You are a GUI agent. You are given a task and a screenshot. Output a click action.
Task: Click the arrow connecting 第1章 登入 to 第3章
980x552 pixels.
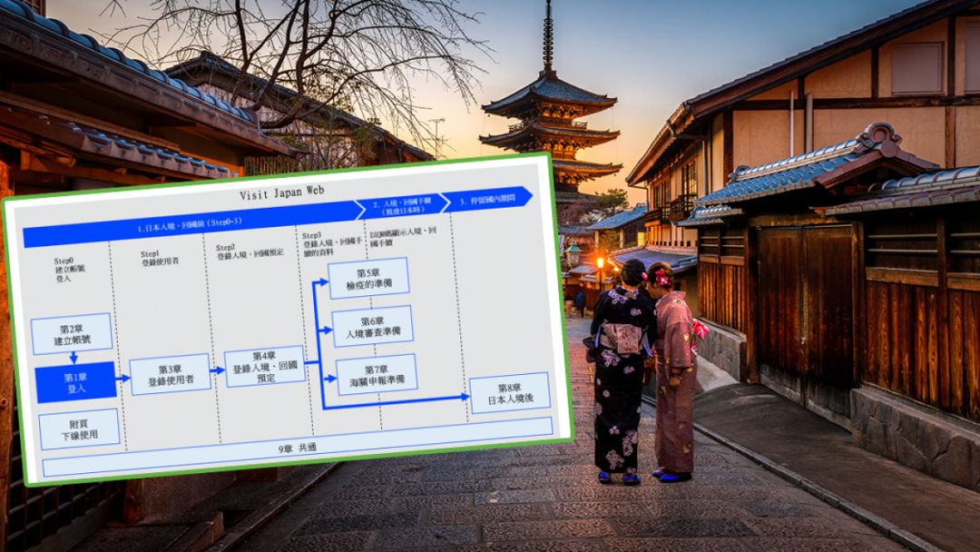click(123, 376)
